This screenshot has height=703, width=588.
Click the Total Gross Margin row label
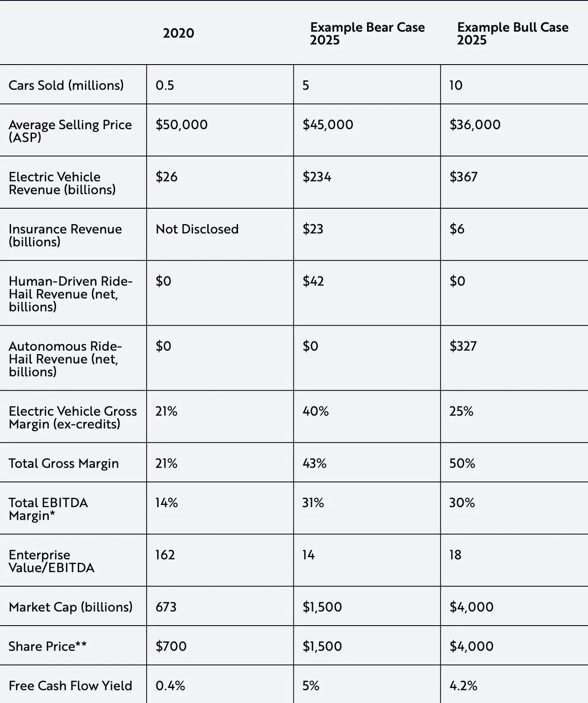(x=64, y=463)
